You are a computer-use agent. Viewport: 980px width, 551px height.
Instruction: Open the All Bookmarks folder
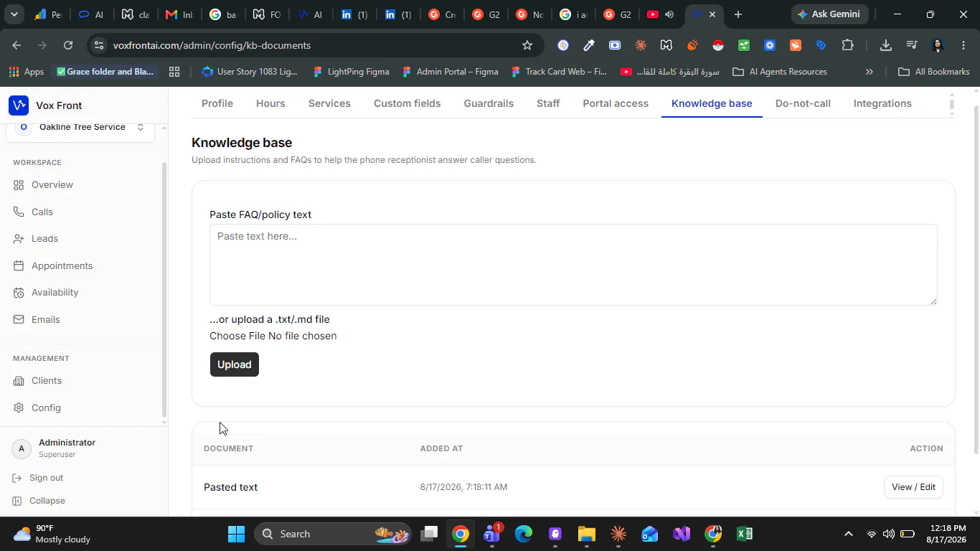pyautogui.click(x=934, y=72)
